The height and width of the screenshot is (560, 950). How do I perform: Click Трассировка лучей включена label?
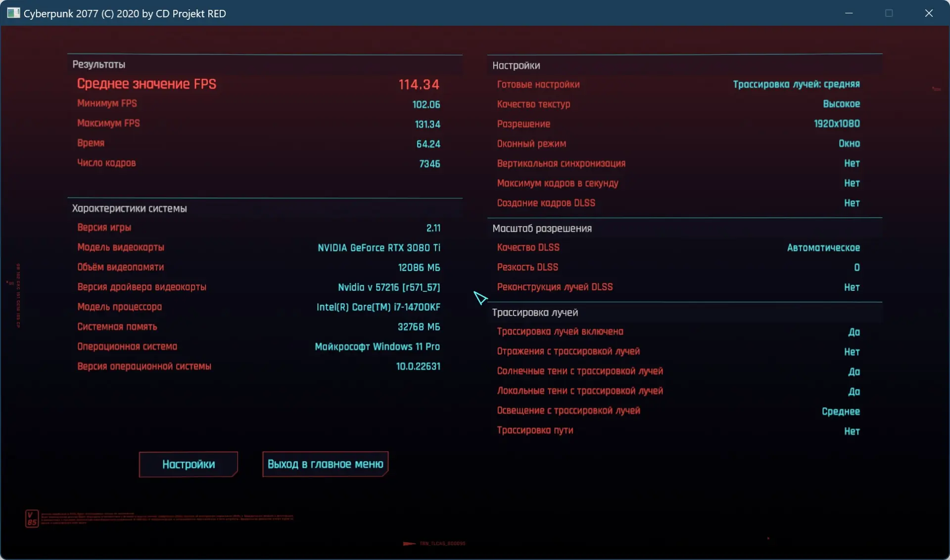point(560,331)
